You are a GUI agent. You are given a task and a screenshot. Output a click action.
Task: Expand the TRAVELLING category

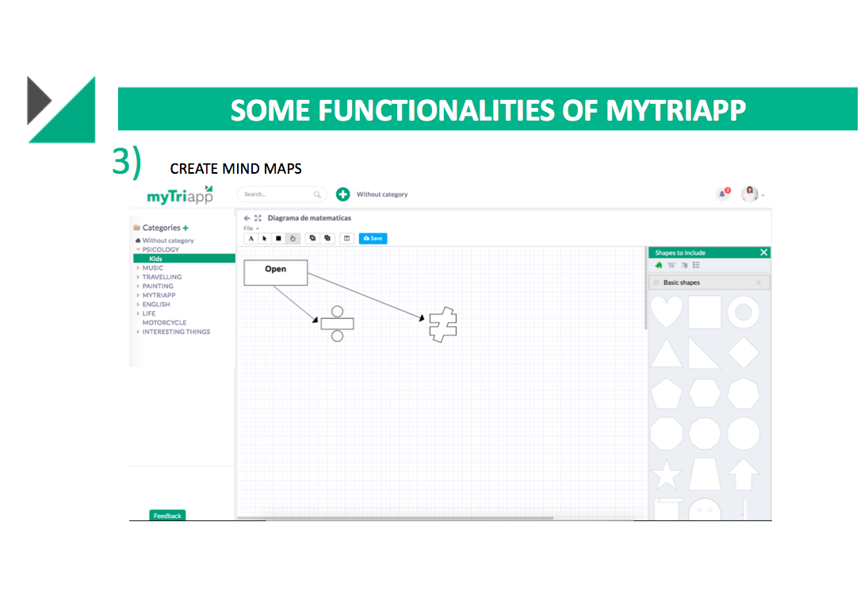coord(138,277)
